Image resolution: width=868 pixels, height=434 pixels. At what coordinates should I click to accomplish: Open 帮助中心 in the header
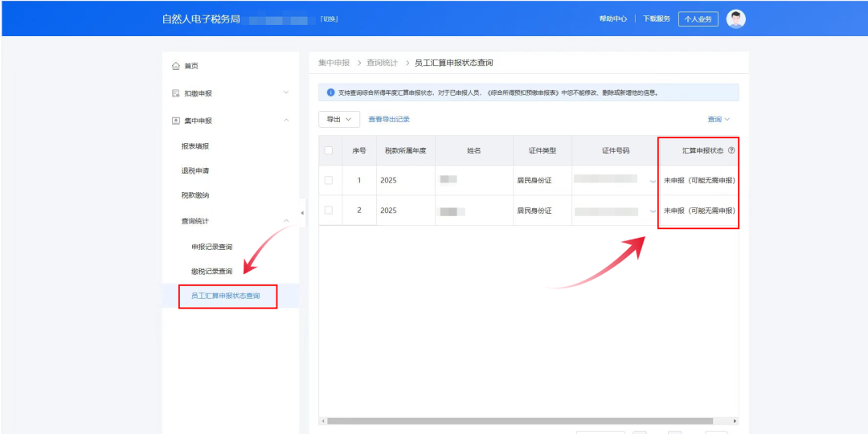[612, 18]
